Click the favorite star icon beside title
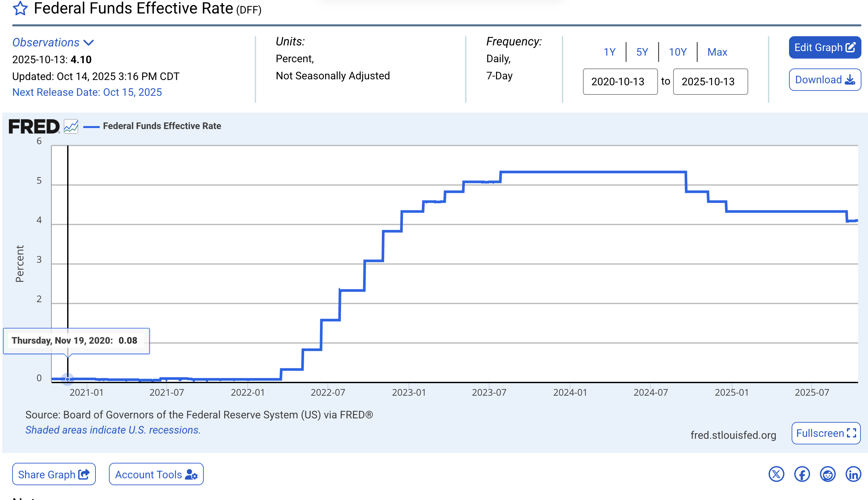This screenshot has height=500, width=868. [20, 9]
